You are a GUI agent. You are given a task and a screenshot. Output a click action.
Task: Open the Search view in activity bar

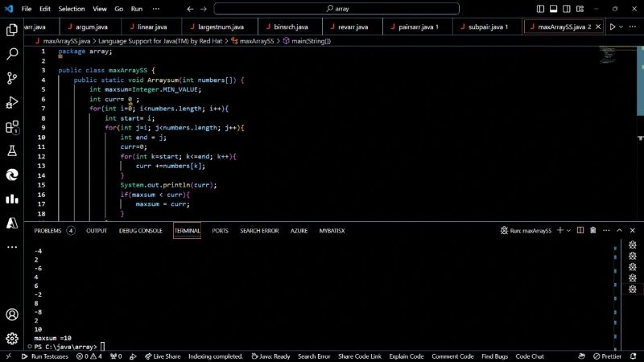click(x=12, y=54)
